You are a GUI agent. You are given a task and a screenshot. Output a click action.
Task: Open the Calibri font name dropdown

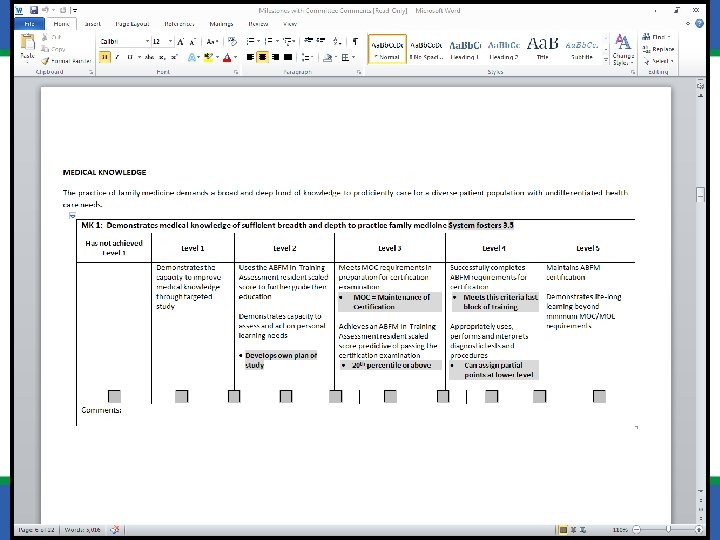tap(147, 41)
